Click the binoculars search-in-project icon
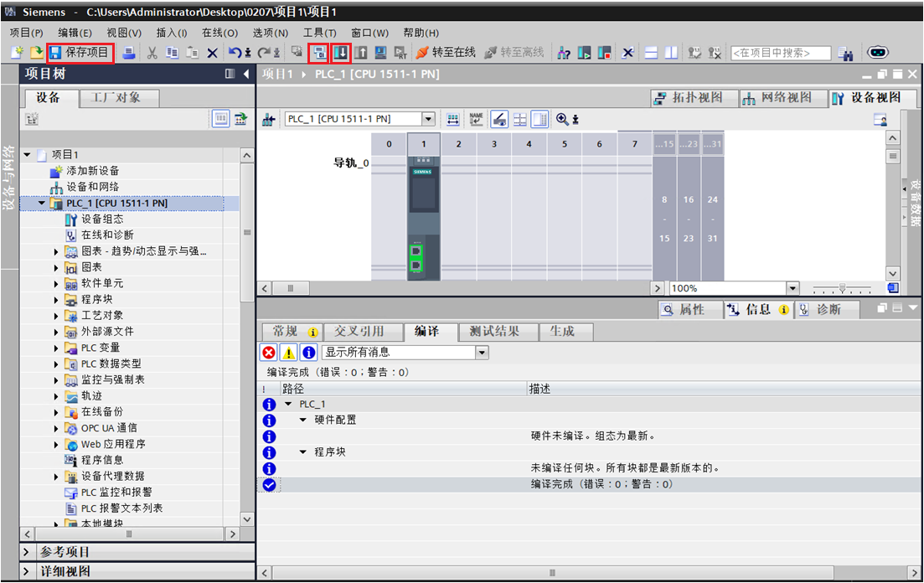924x583 pixels. [x=845, y=54]
